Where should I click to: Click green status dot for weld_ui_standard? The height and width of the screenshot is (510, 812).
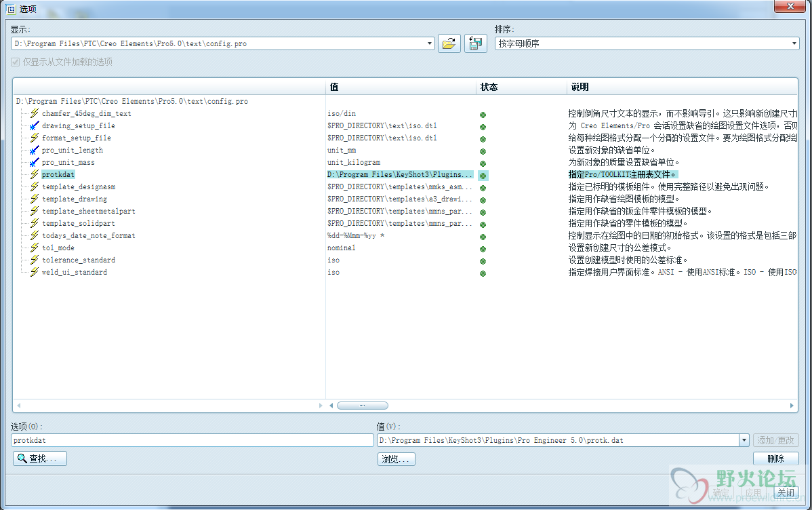[483, 274]
